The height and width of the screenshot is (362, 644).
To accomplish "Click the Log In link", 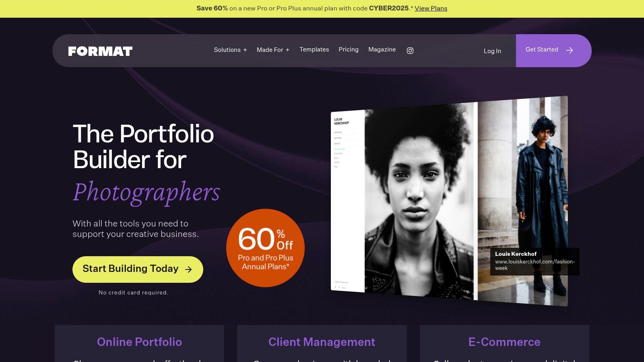I will pyautogui.click(x=492, y=51).
